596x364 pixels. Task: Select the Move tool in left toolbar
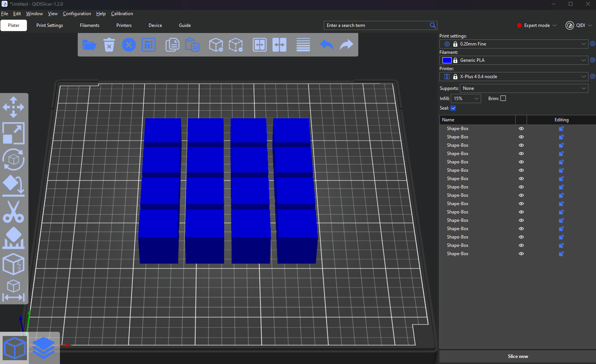tap(14, 107)
